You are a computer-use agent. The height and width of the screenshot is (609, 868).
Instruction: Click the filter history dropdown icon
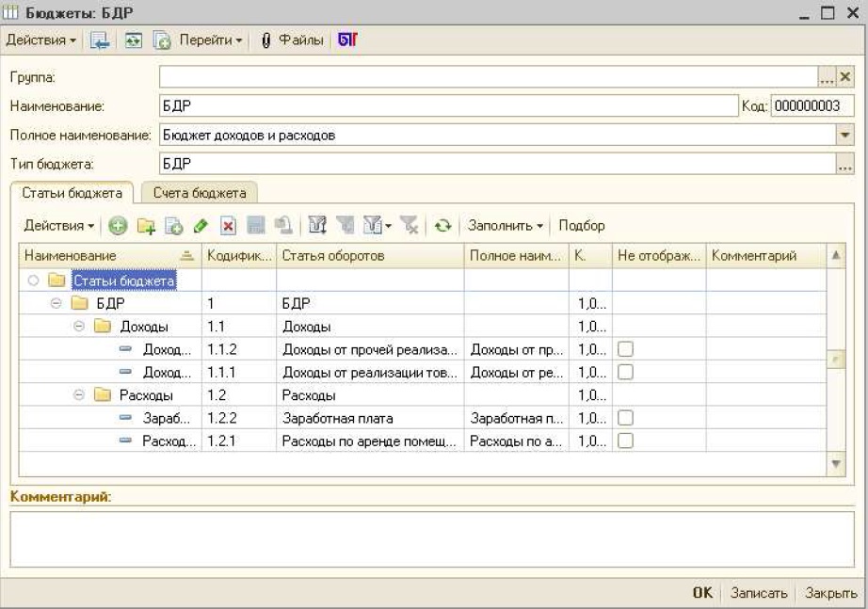point(377,225)
